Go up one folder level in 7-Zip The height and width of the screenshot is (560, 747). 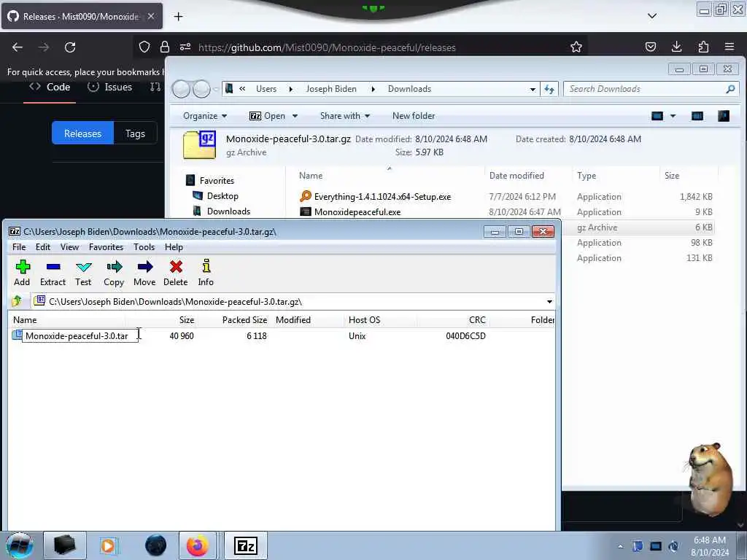point(18,301)
